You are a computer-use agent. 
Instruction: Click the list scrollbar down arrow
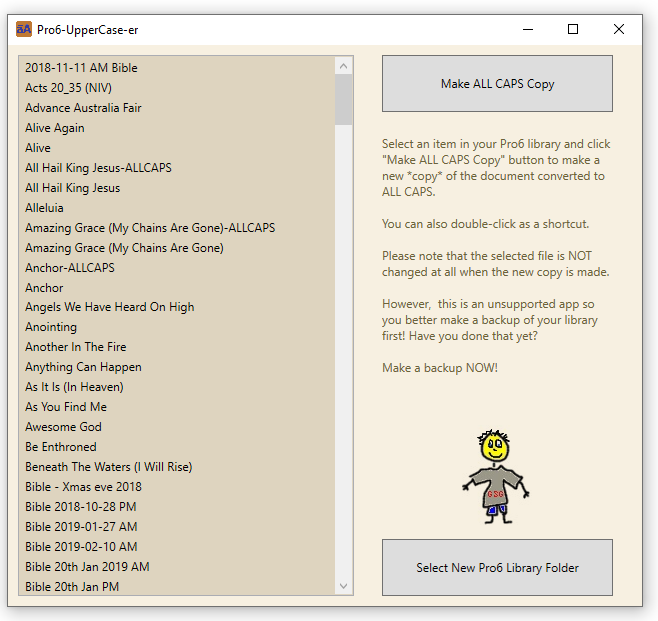[344, 586]
